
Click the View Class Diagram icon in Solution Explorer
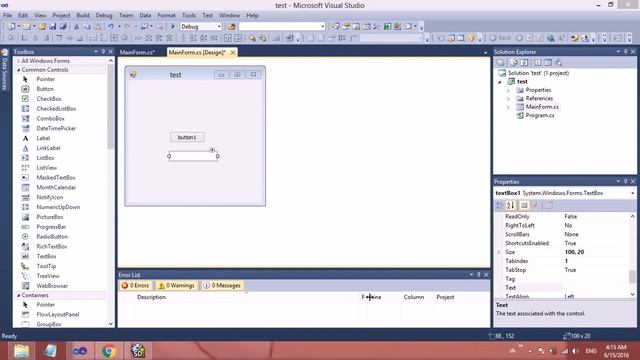tap(558, 62)
